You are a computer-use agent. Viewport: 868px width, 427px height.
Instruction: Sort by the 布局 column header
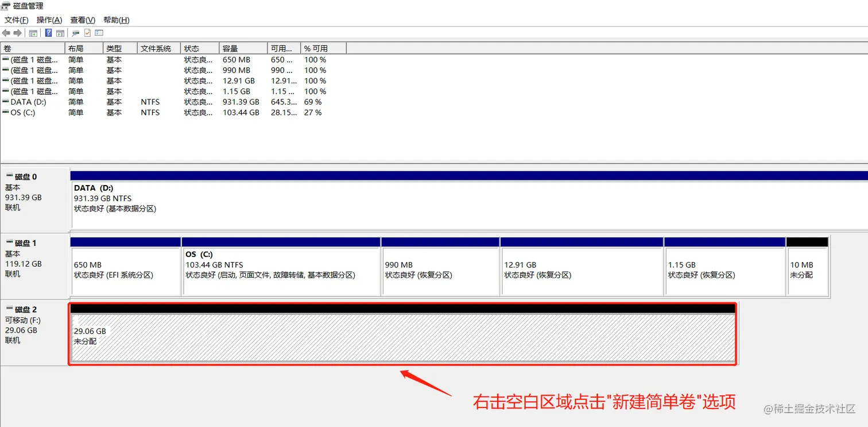pos(84,48)
